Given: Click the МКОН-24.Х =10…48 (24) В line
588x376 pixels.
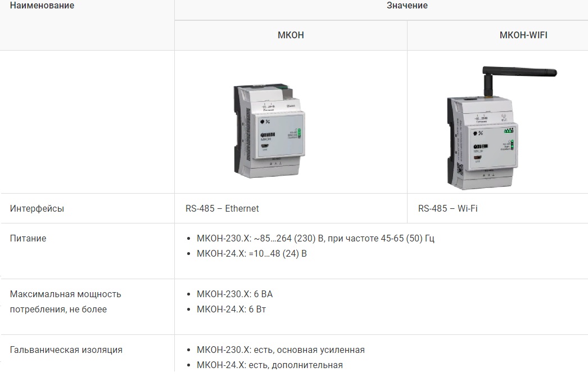Looking at the screenshot, I should click(251, 253).
